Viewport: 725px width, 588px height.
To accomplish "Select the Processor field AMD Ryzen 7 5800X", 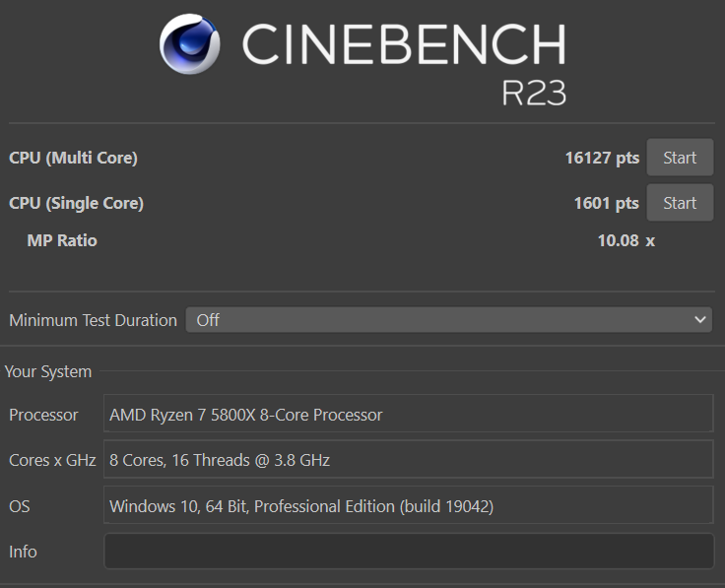I will click(x=409, y=414).
